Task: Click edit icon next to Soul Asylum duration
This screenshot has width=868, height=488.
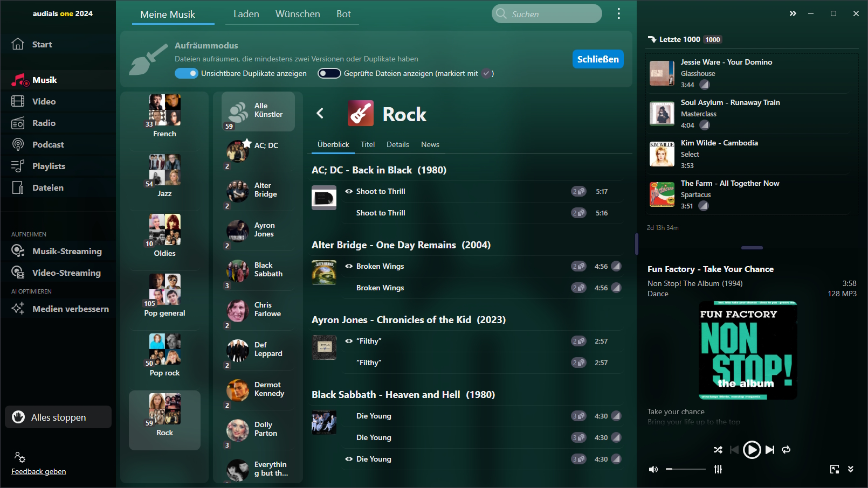Action: (705, 125)
